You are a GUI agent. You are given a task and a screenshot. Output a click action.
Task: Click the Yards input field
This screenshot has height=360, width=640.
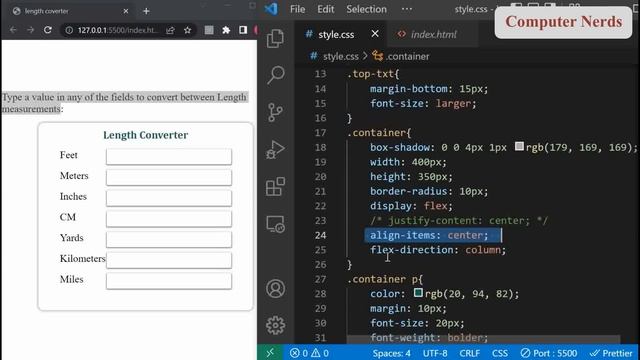[169, 239]
